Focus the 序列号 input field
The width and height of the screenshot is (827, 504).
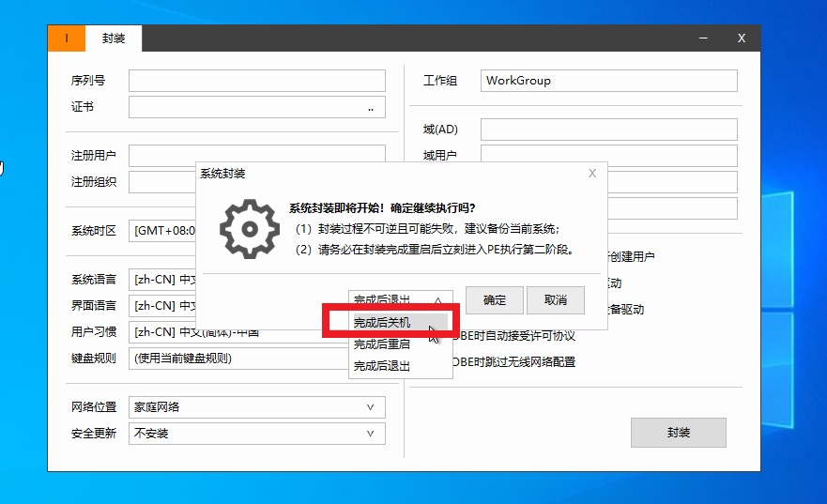click(x=256, y=81)
